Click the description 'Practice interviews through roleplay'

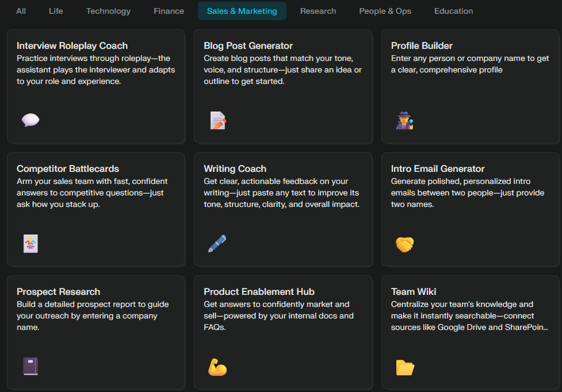(95, 70)
